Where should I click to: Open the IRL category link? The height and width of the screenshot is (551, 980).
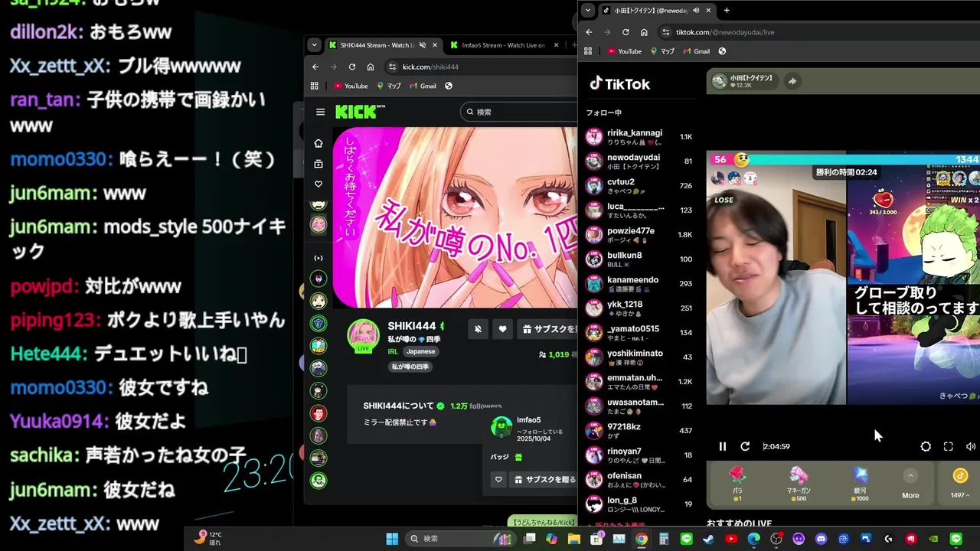(393, 351)
